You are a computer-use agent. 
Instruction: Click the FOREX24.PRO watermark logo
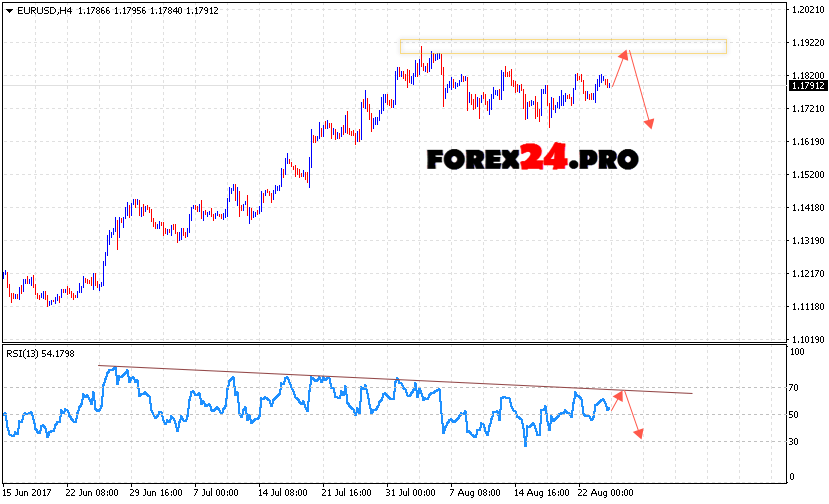click(x=532, y=159)
